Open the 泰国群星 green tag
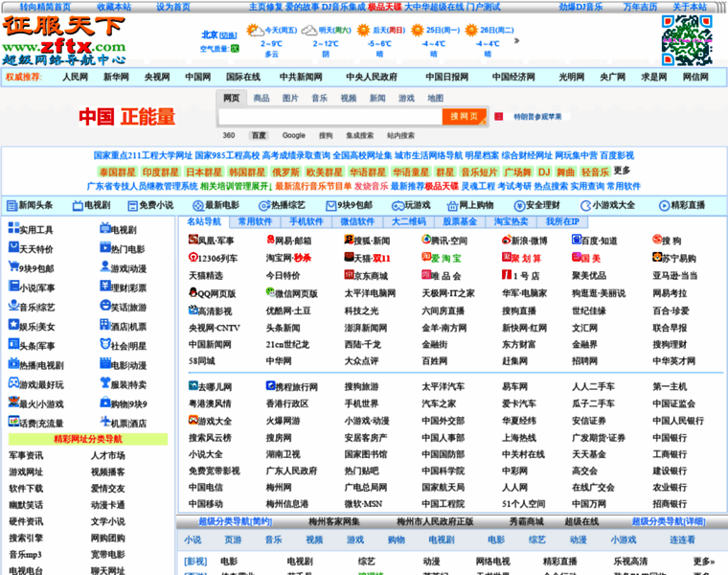728x575 pixels. point(118,172)
